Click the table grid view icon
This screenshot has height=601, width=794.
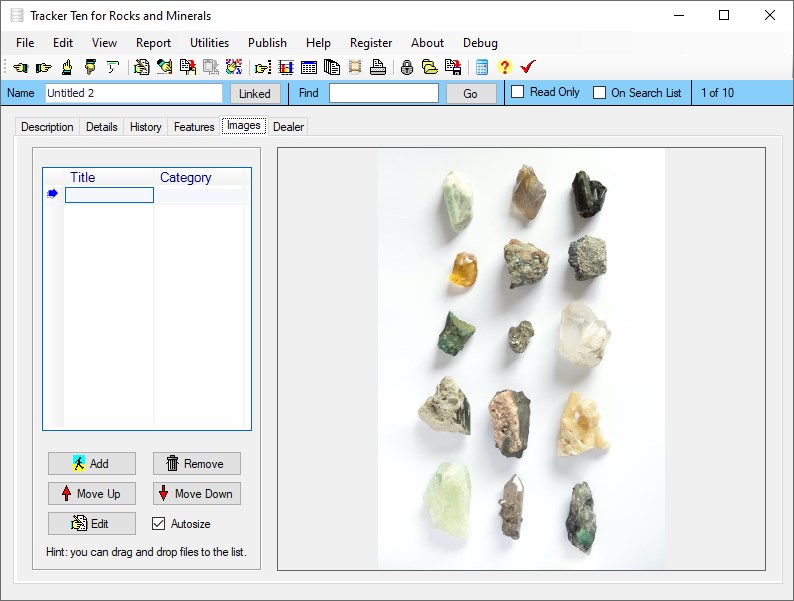coord(309,67)
